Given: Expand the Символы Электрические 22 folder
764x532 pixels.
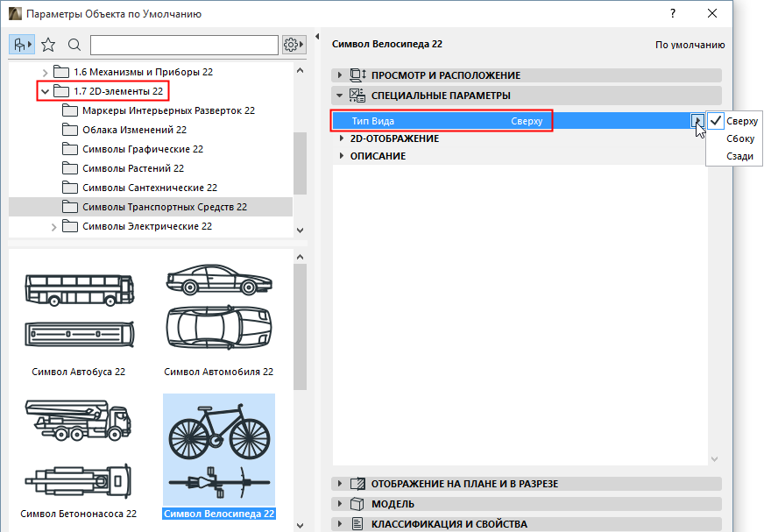Looking at the screenshot, I should (54, 227).
